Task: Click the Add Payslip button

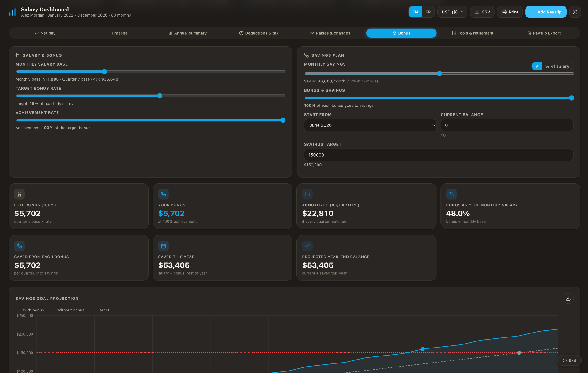Action: click(x=546, y=12)
